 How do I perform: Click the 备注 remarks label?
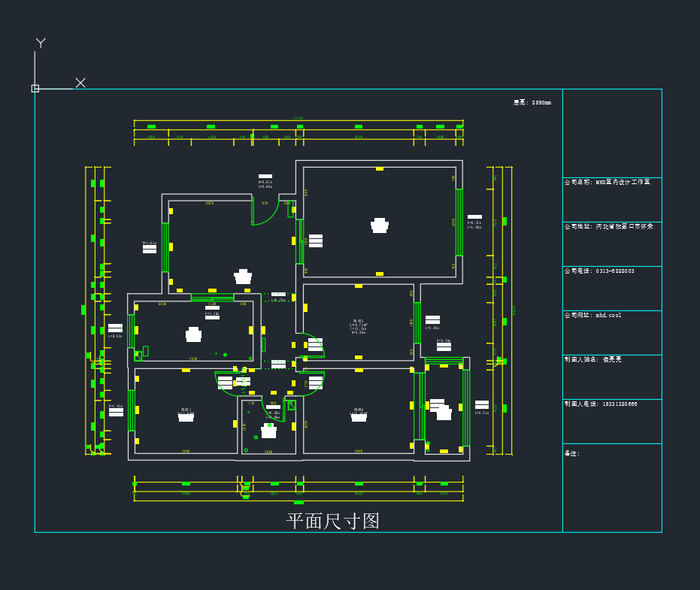(x=572, y=453)
